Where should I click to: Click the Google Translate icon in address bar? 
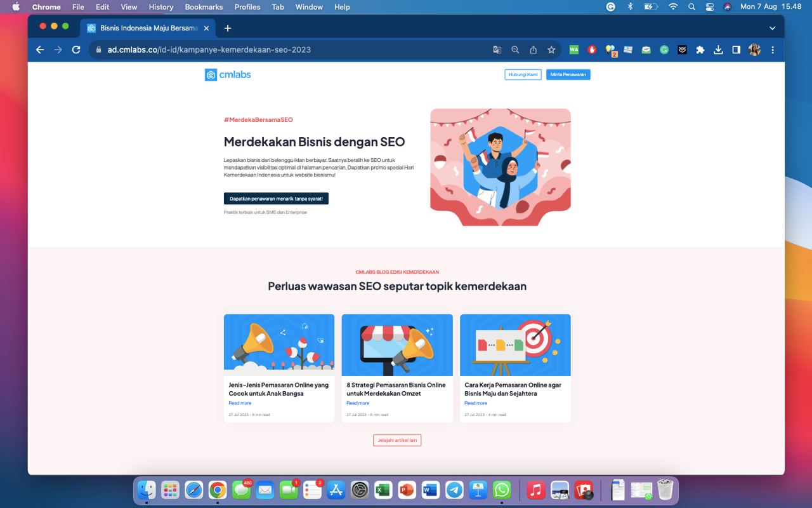tap(497, 50)
